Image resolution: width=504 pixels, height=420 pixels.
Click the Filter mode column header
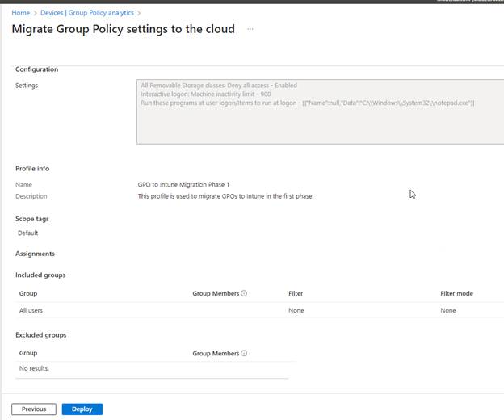[456, 294]
